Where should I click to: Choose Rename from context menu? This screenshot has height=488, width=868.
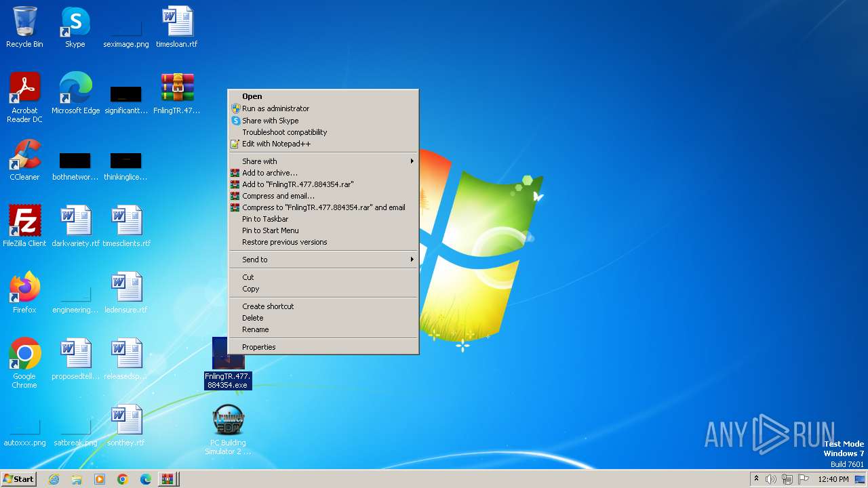[x=323, y=329]
